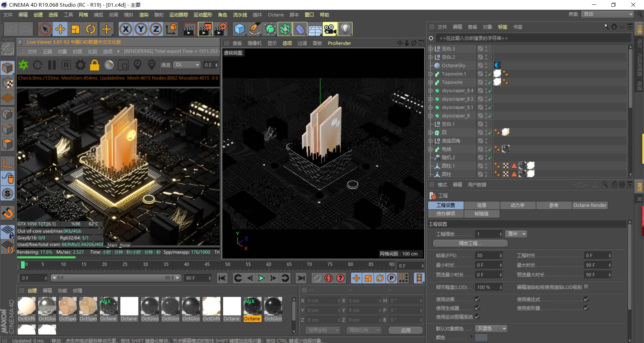This screenshot has height=343, width=644.
Task: Click the 帧率(FPS) value field
Action: (489, 256)
